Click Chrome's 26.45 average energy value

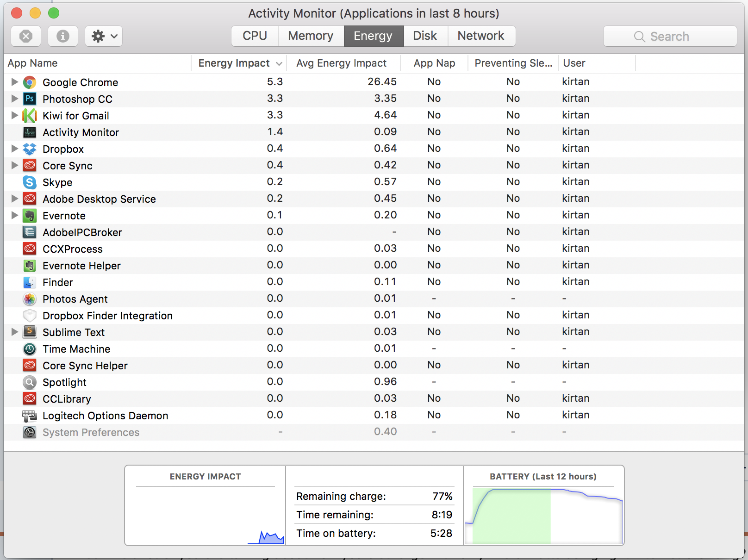pyautogui.click(x=382, y=81)
